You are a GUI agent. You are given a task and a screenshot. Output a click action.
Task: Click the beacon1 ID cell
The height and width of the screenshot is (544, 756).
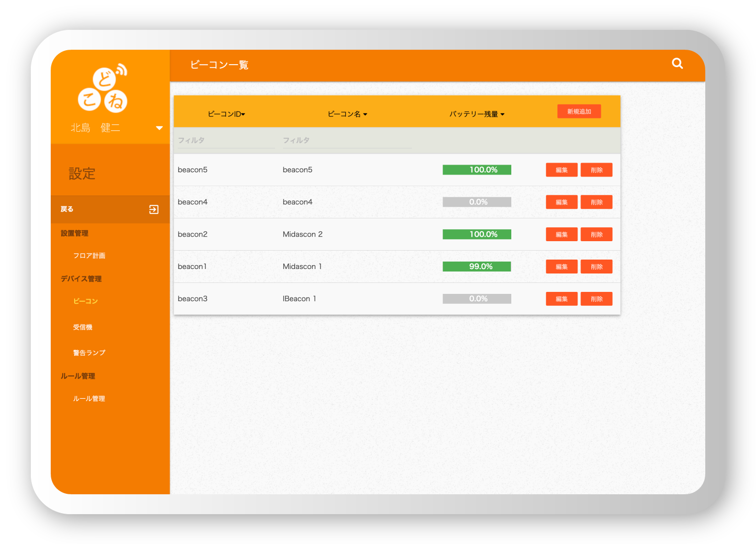tap(192, 267)
